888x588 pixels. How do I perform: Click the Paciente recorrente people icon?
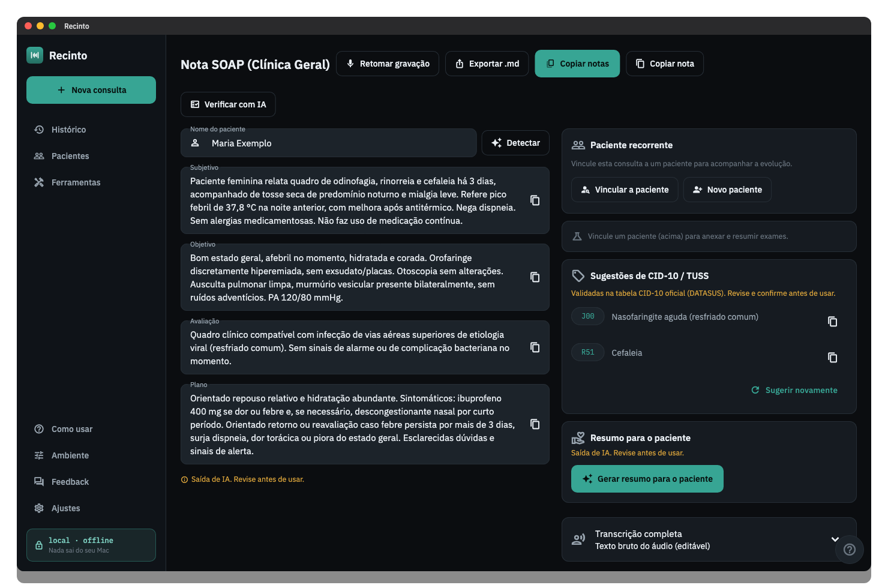[x=578, y=145]
